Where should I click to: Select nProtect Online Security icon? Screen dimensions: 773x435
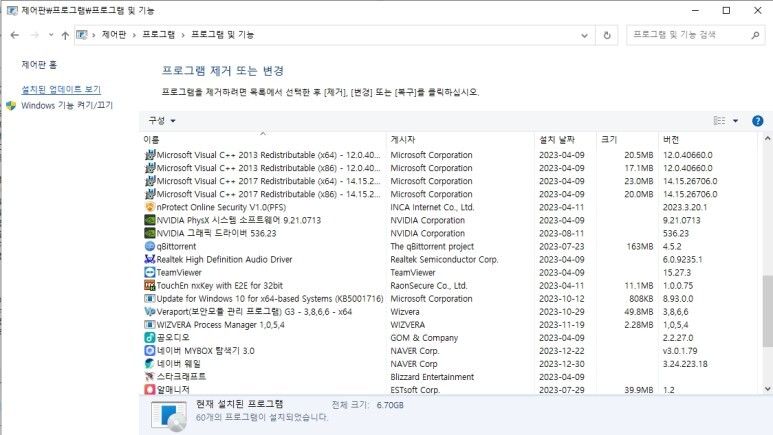pos(150,207)
